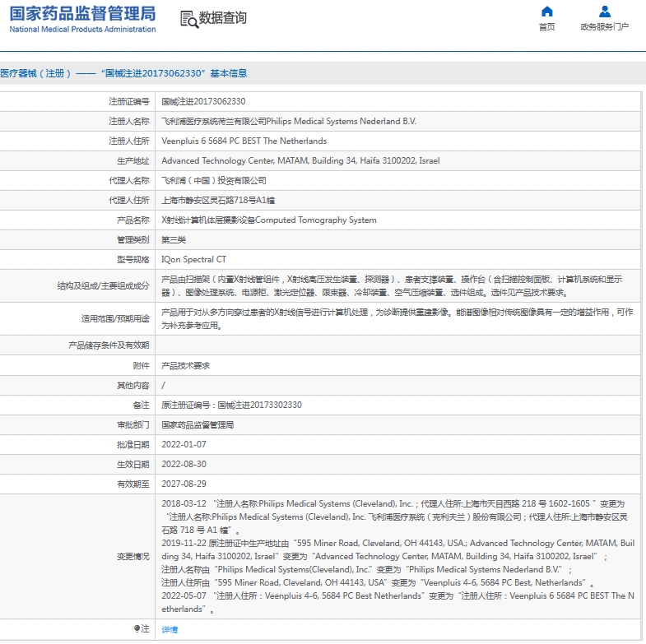Screen dimensions: 646x644
Task: Select expiry date 2027-08-29
Action: point(184,484)
